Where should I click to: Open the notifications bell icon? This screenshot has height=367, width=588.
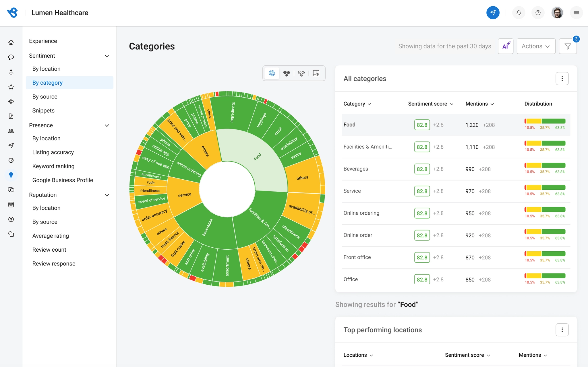pyautogui.click(x=519, y=13)
